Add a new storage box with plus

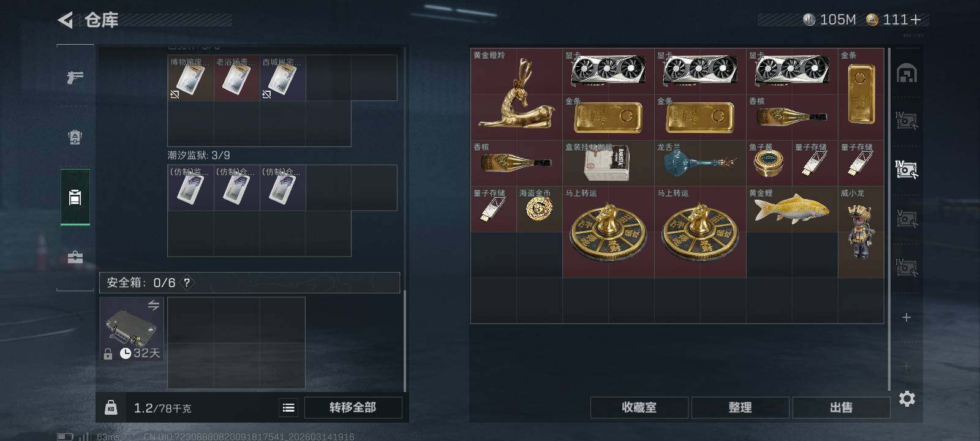tap(907, 317)
